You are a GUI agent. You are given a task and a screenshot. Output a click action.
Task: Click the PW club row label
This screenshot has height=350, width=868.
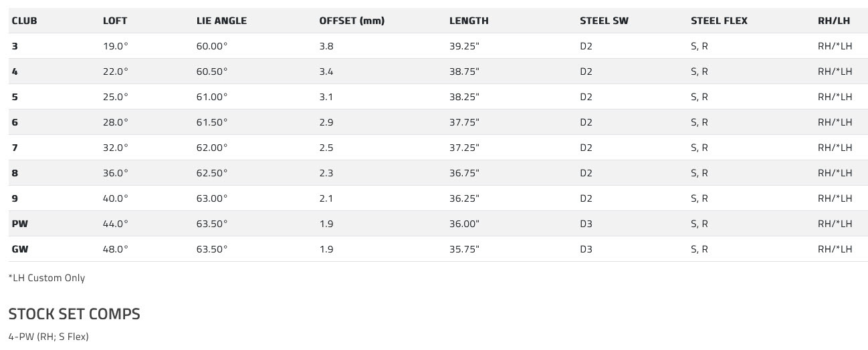[20, 224]
